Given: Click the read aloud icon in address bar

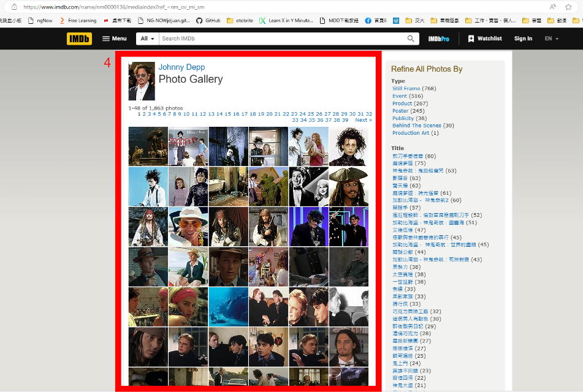Looking at the screenshot, I should (553, 7).
